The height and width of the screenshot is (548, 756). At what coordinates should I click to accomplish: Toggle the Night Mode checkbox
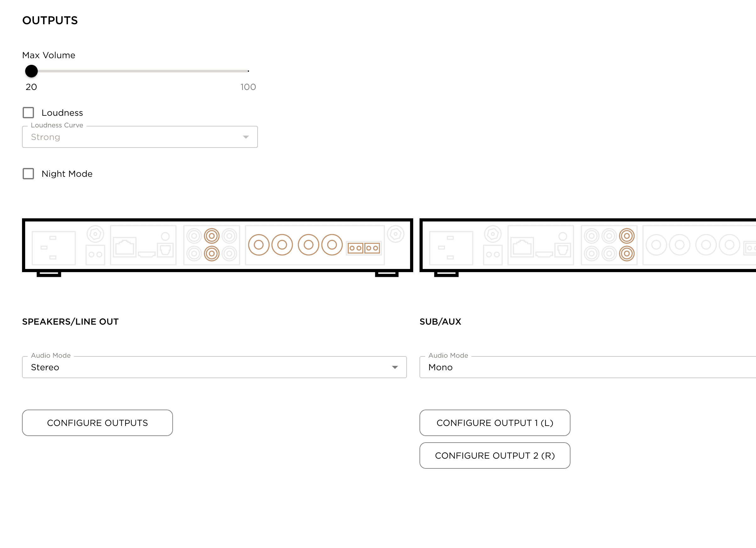pyautogui.click(x=28, y=174)
